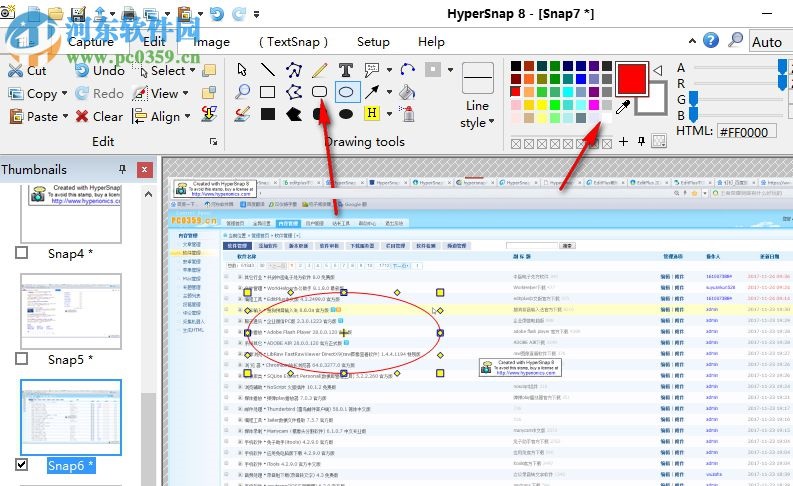This screenshot has width=793, height=486.
Task: Adjust the A alpha slider
Action: (782, 66)
